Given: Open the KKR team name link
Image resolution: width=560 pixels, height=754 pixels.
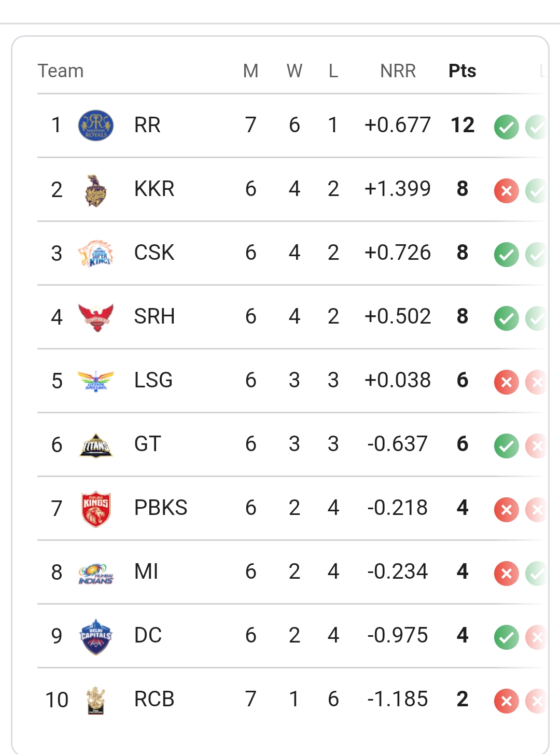Looking at the screenshot, I should [154, 189].
